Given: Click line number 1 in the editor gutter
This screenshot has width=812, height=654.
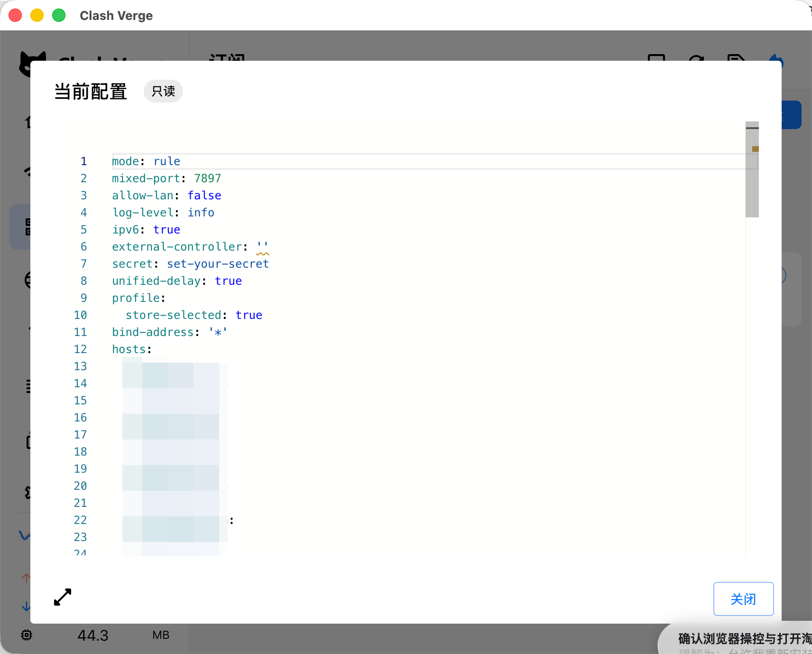Looking at the screenshot, I should click(x=83, y=161).
